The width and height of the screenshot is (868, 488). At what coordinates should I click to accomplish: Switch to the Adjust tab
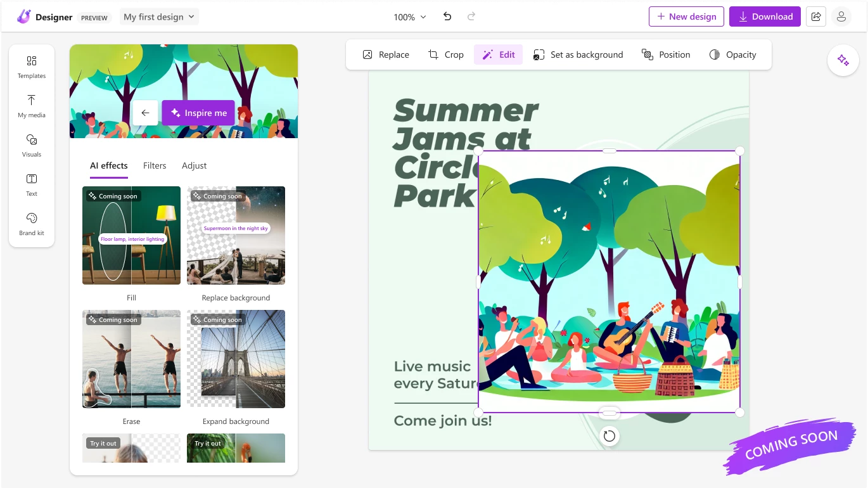click(x=194, y=165)
